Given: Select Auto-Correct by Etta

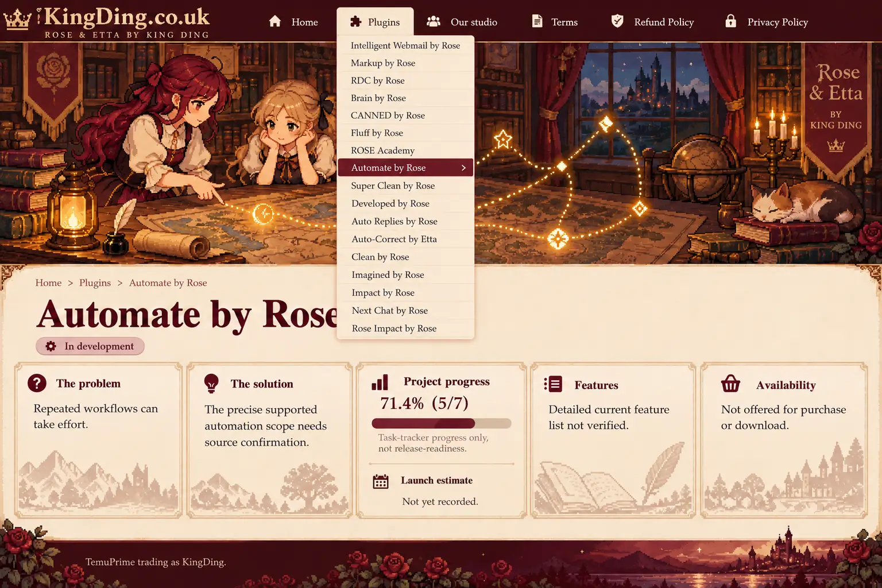Looking at the screenshot, I should (x=405, y=239).
